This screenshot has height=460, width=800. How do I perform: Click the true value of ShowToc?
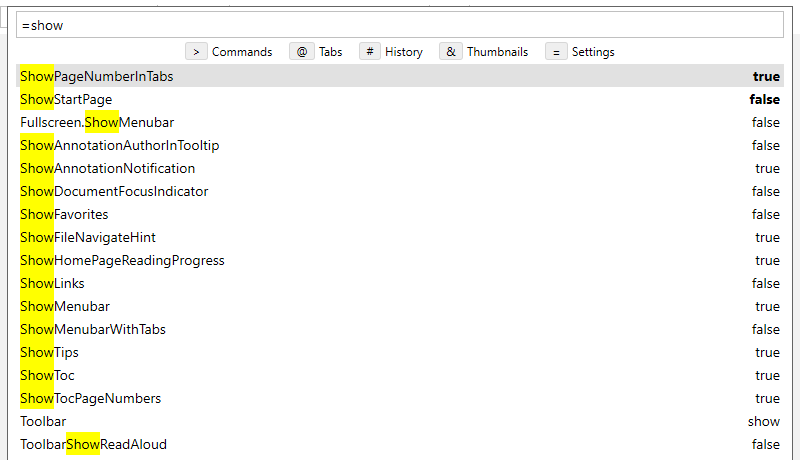pyautogui.click(x=767, y=375)
